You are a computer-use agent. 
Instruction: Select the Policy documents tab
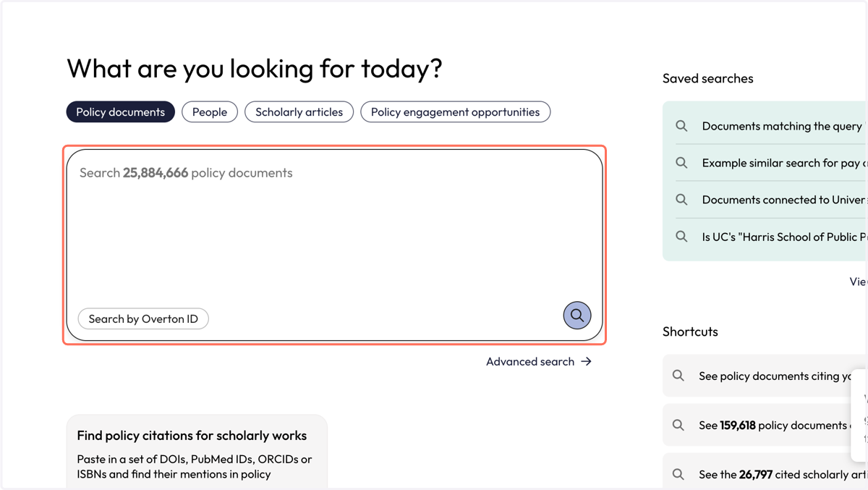[121, 112]
